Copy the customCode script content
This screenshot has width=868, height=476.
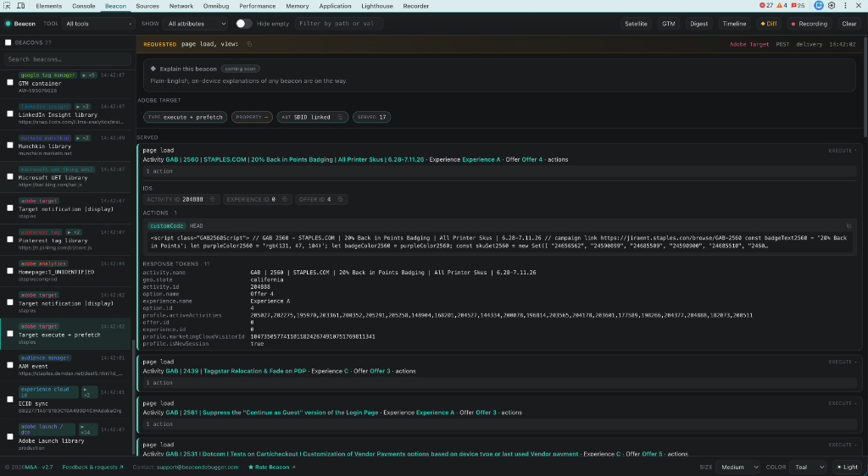pyautogui.click(x=849, y=226)
